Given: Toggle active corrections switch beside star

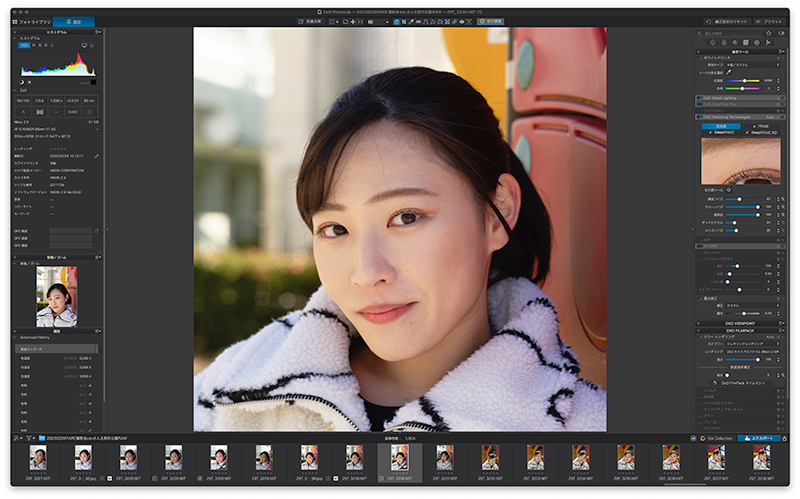Looking at the screenshot, I should [781, 33].
